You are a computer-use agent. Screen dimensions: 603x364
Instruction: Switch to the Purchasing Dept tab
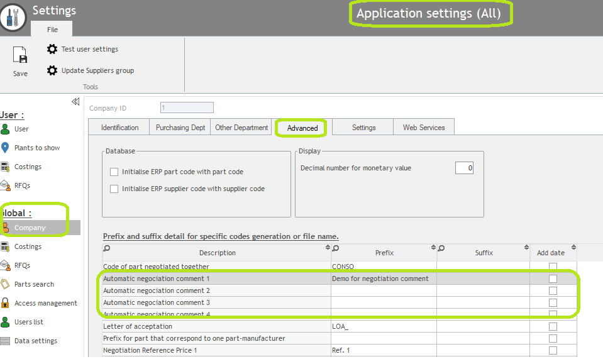click(x=180, y=128)
